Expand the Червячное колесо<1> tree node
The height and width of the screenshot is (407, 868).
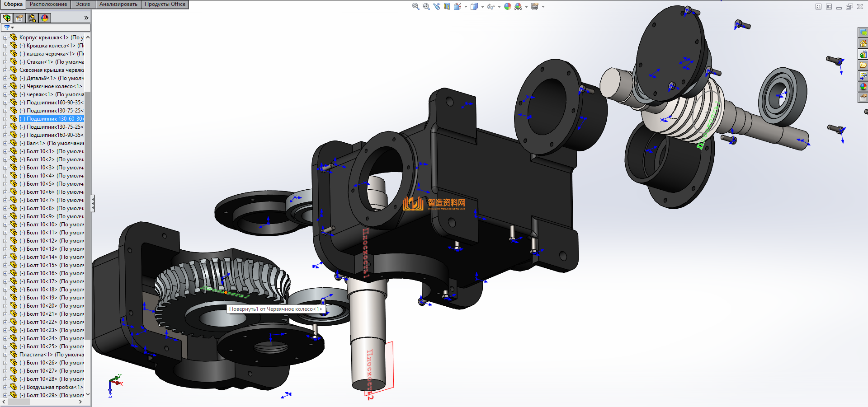coord(5,86)
